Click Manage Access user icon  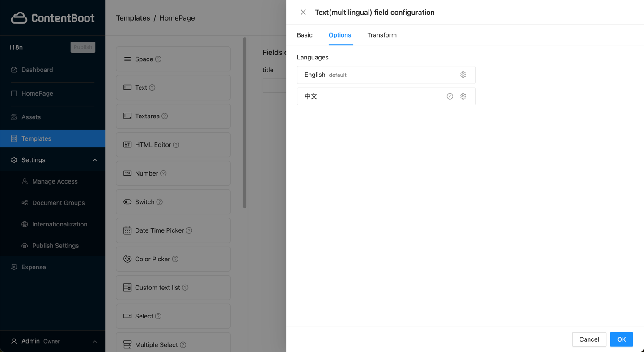point(25,181)
